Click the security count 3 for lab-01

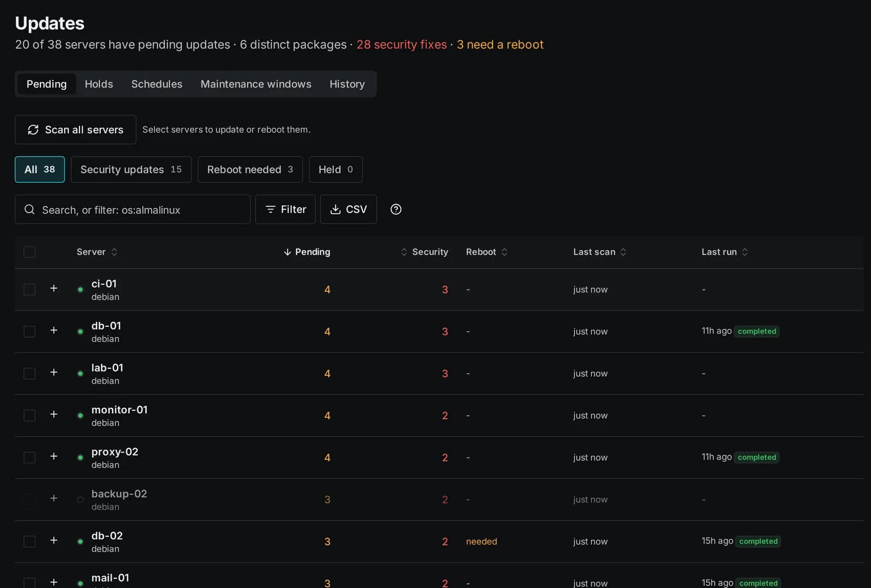pos(445,374)
